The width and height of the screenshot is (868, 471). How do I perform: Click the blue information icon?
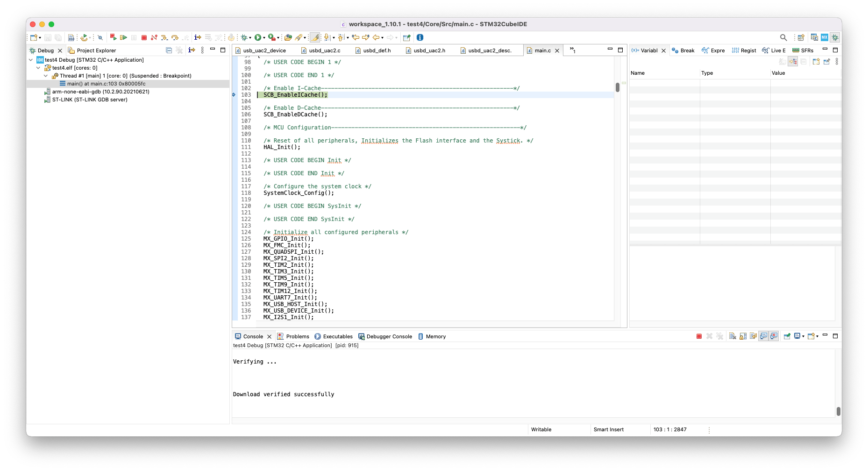pyautogui.click(x=420, y=37)
